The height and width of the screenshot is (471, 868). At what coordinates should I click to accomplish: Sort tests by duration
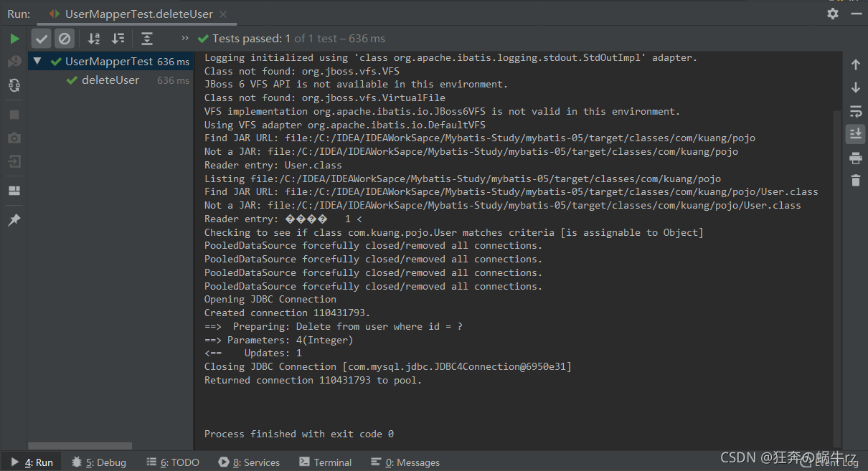[118, 39]
